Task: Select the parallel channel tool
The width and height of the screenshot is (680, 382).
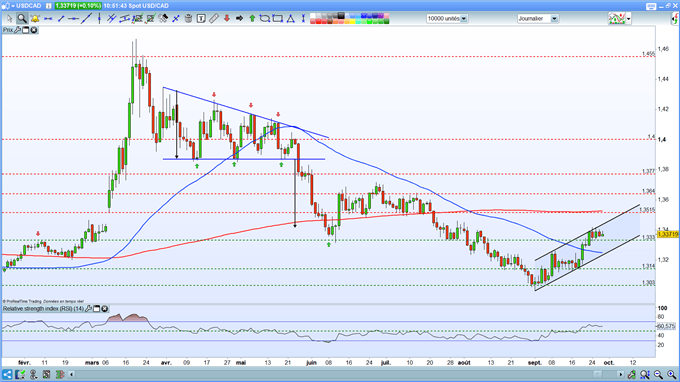Action: pos(125,19)
